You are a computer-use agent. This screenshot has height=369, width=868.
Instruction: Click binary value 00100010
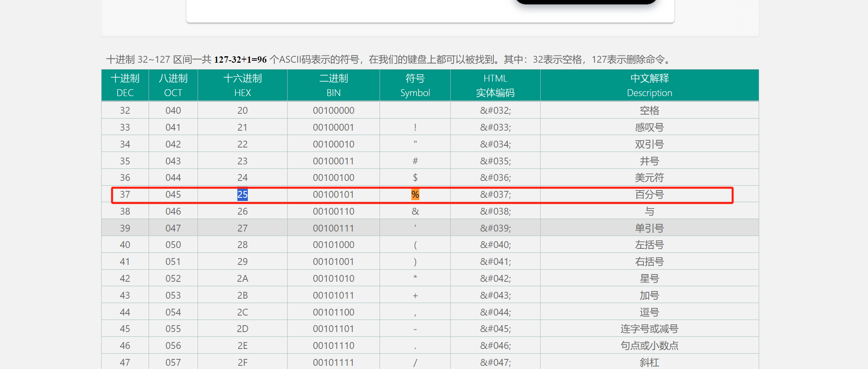333,144
